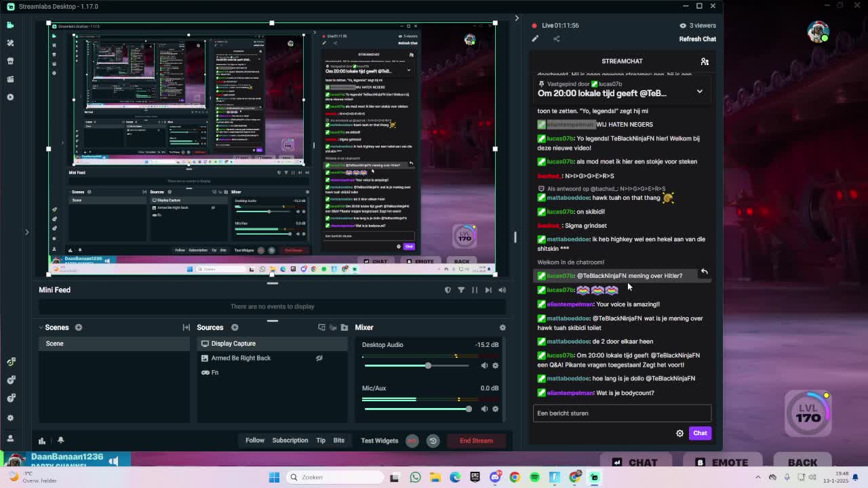Screen dimensions: 868x488
Task: Open the Mixer advanced audio settings gear
Action: pyautogui.click(x=502, y=327)
